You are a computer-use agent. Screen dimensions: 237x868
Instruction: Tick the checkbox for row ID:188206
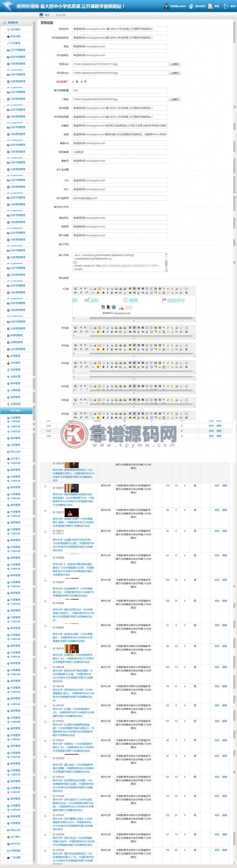[x=45, y=601]
